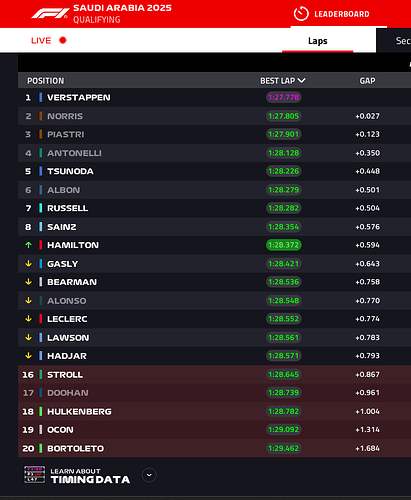Image resolution: width=411 pixels, height=500 pixels.
Task: Click the POSITION column header
Action: [x=46, y=81]
